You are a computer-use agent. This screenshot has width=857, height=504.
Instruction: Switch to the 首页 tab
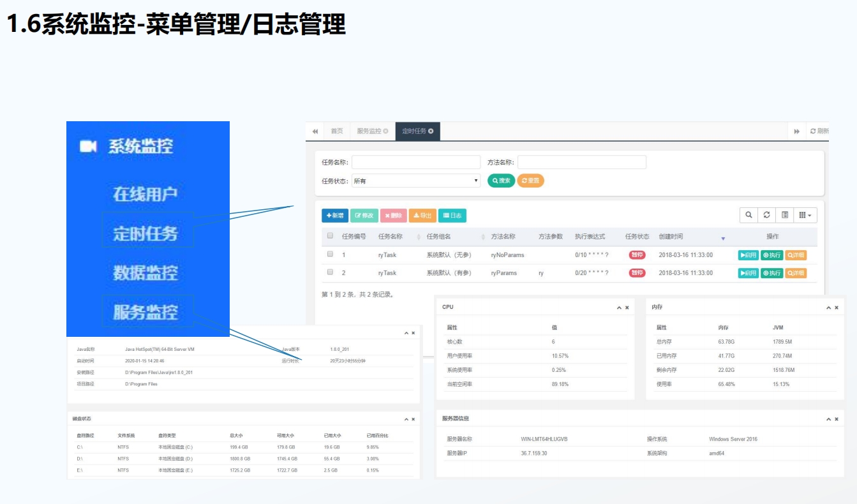coord(336,131)
